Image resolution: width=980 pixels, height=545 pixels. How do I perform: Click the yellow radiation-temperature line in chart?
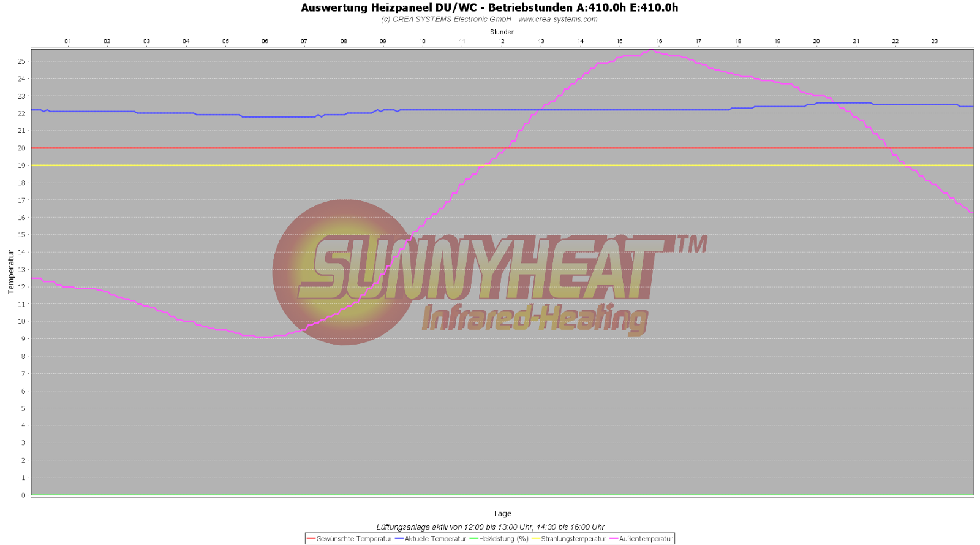pyautogui.click(x=502, y=166)
